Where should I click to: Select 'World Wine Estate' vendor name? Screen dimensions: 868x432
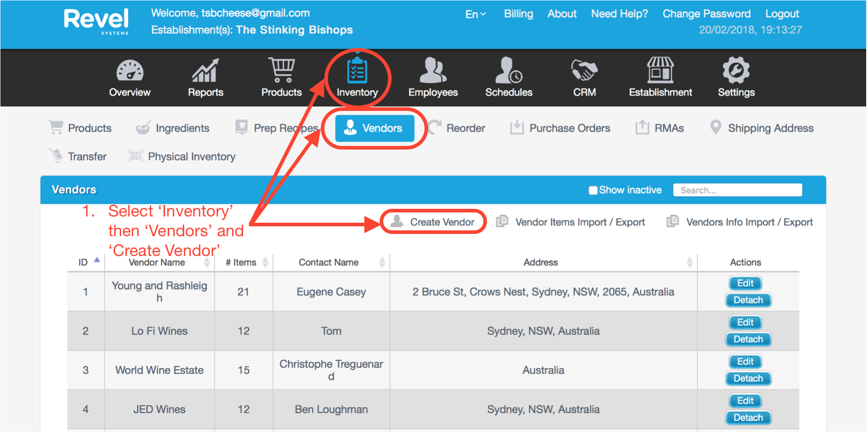pos(159,370)
